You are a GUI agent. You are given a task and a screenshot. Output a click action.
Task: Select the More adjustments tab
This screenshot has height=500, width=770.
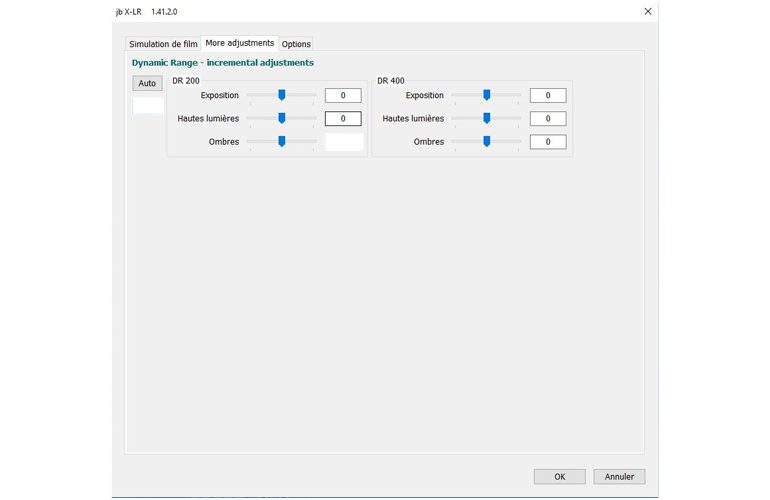(239, 43)
